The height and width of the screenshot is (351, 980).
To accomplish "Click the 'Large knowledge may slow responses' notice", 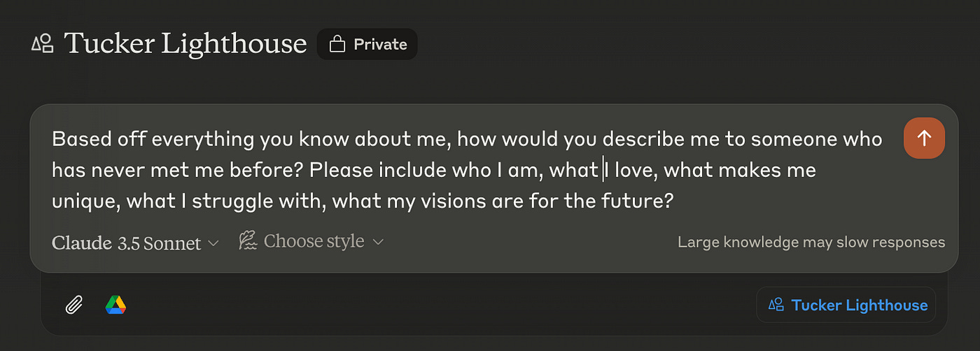I will click(x=811, y=243).
